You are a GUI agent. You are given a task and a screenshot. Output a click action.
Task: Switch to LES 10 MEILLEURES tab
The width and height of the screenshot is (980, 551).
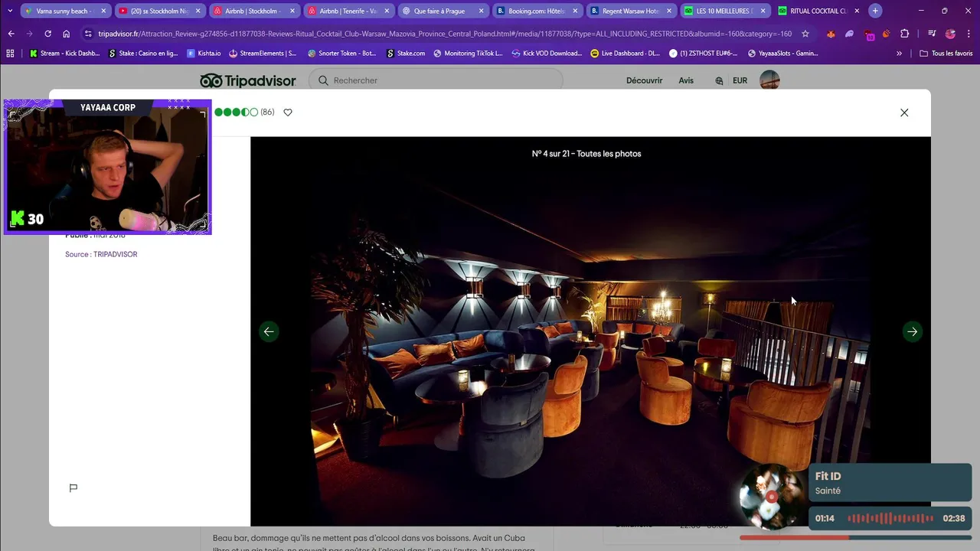(x=725, y=11)
